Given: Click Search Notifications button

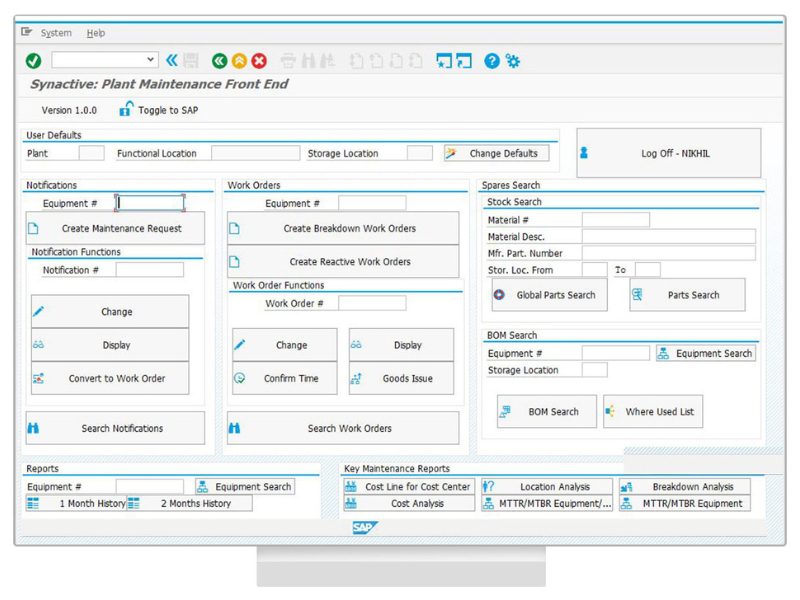Looking at the screenshot, I should [115, 428].
